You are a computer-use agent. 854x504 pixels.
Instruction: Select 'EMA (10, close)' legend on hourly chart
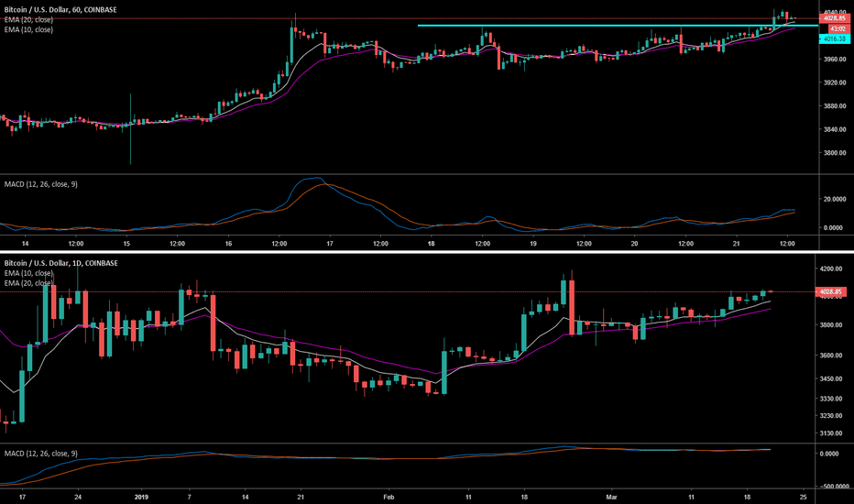coord(28,29)
